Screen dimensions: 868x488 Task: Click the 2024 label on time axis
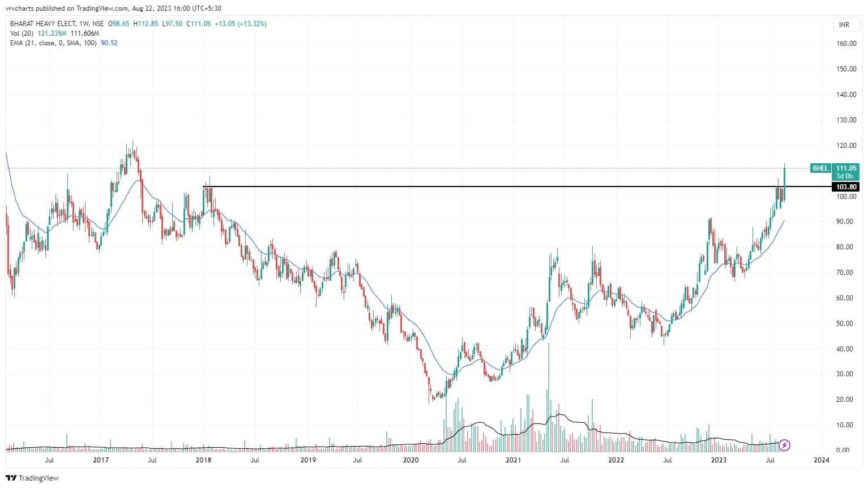(821, 460)
